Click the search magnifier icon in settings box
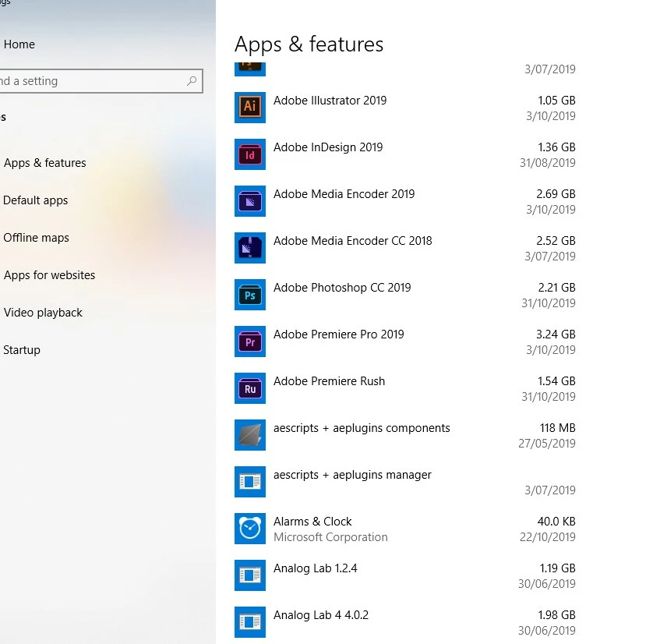Image resolution: width=667 pixels, height=644 pixels. (192, 80)
